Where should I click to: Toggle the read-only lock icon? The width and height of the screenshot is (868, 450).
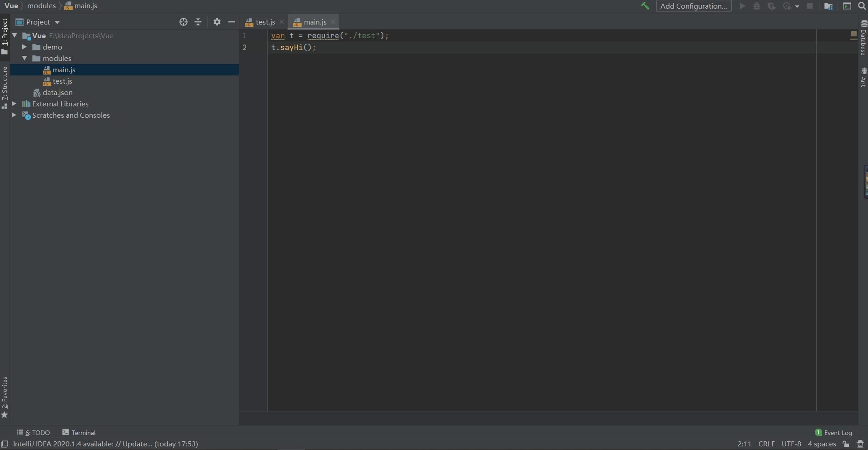846,444
